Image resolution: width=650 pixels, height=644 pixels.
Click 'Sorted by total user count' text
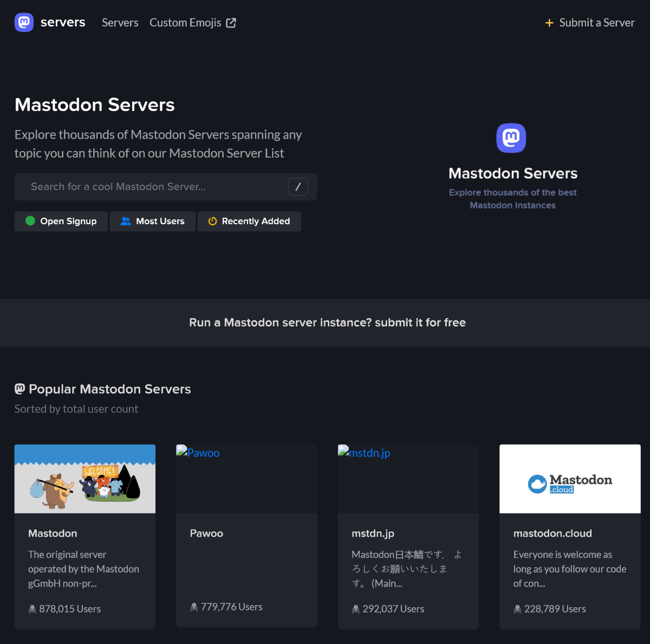[x=76, y=409]
